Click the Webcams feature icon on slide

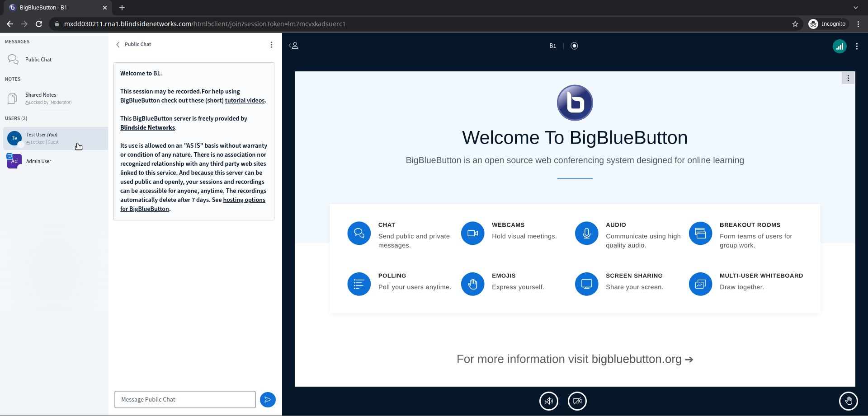tap(473, 233)
